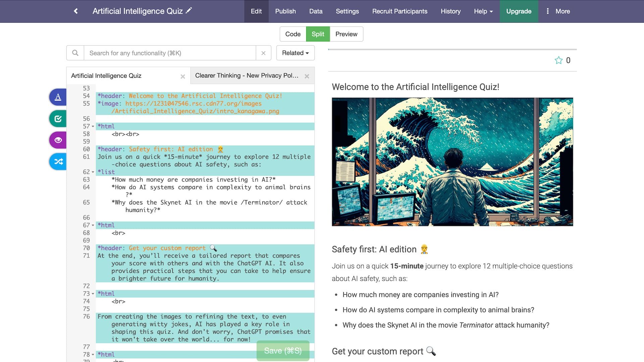Viewport: 644px width, 362px height.
Task: Collapse the *list block at line 62
Action: [x=93, y=172]
